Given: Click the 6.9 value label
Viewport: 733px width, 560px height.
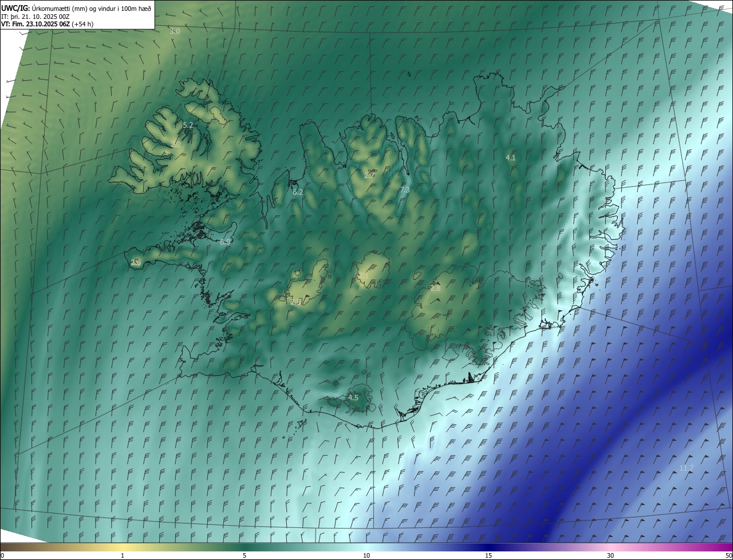Looking at the screenshot, I should (x=225, y=242).
